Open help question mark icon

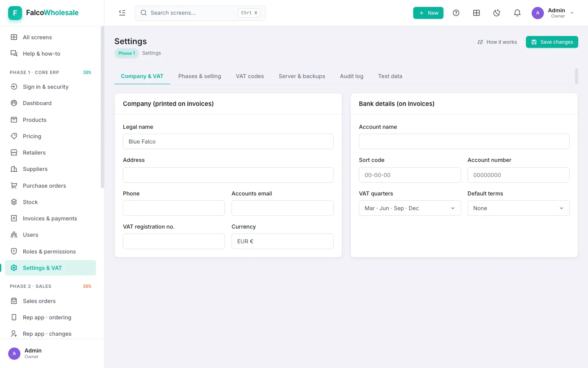click(456, 13)
